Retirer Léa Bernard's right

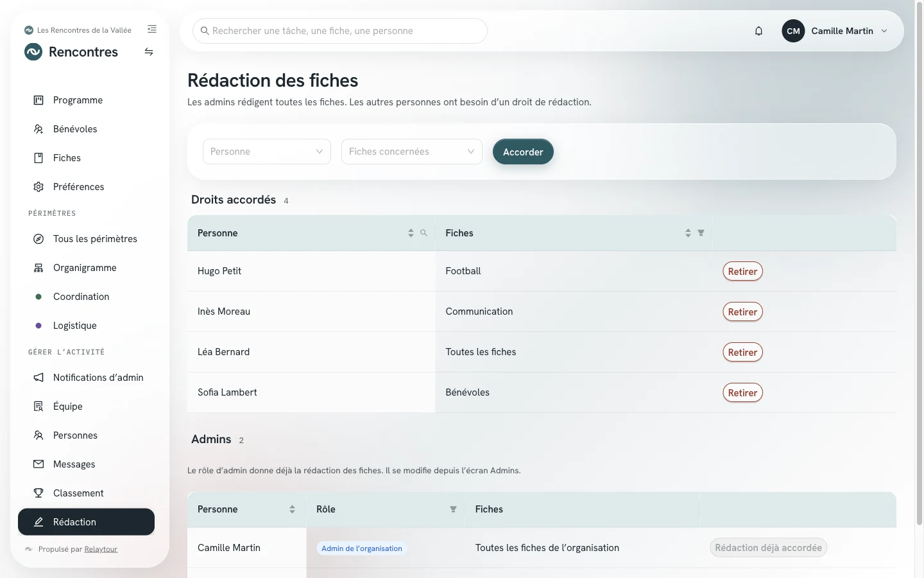pyautogui.click(x=742, y=352)
